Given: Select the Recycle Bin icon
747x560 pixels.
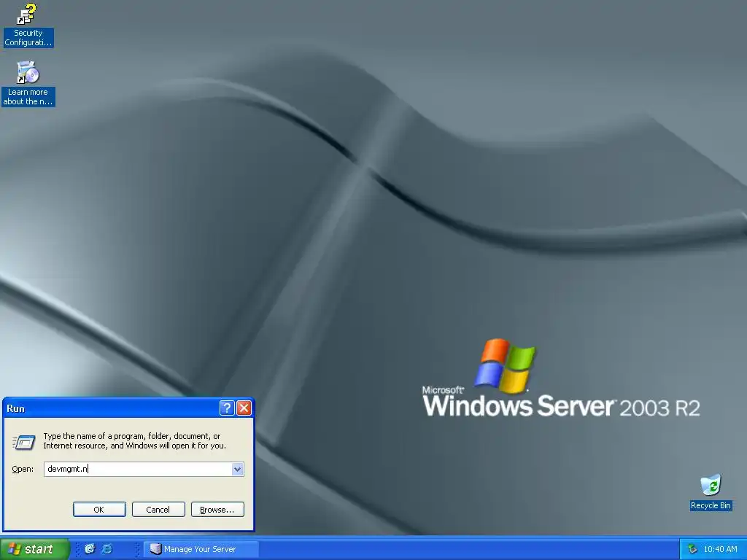Looking at the screenshot, I should click(x=711, y=492).
